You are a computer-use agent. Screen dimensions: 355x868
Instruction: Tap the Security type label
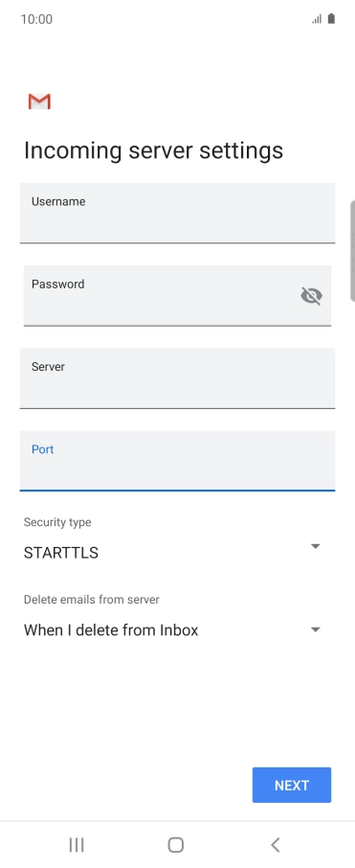[57, 522]
